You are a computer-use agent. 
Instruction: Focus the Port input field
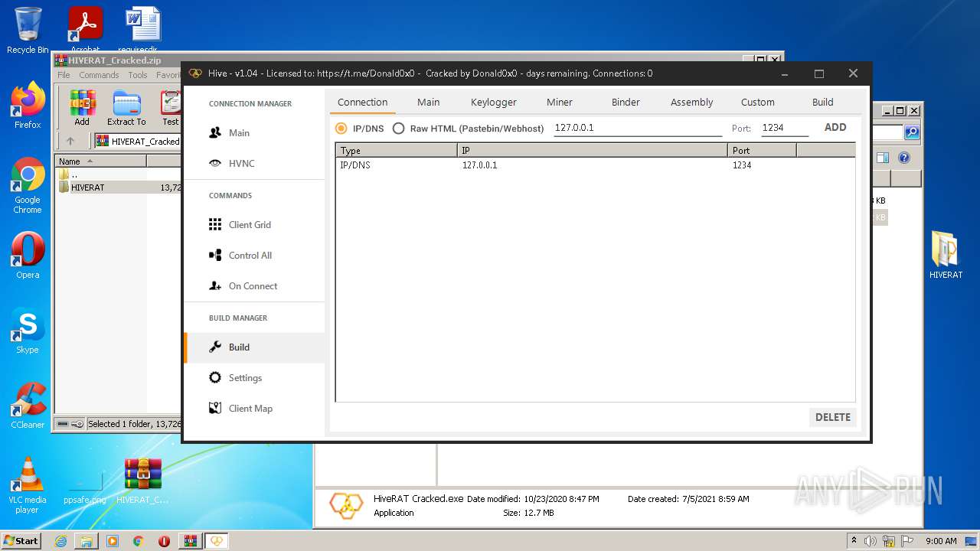785,128
